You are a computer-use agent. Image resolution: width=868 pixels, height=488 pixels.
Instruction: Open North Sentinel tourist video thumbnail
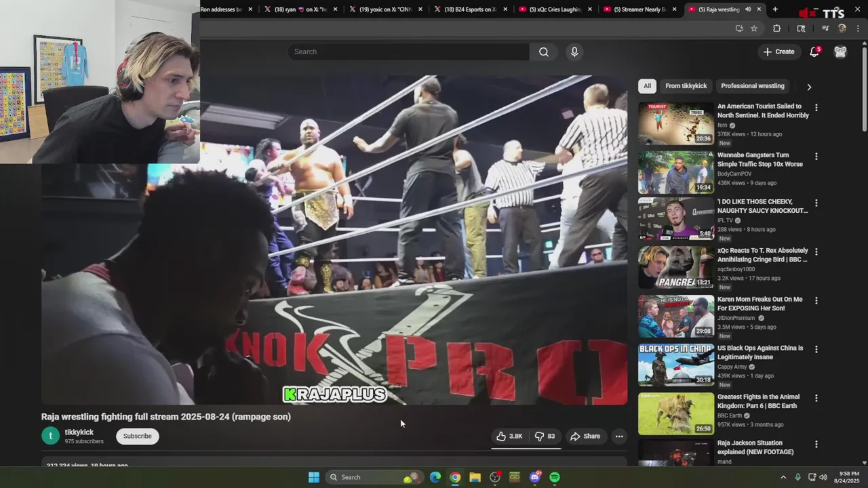[x=676, y=123]
